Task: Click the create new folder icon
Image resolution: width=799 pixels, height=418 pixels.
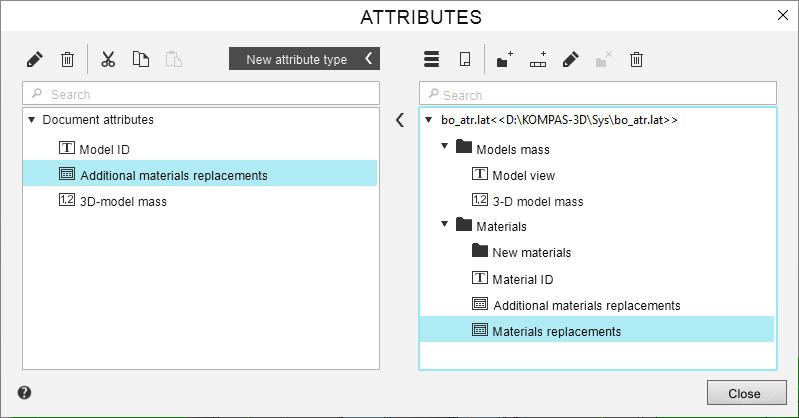Action: (505, 60)
